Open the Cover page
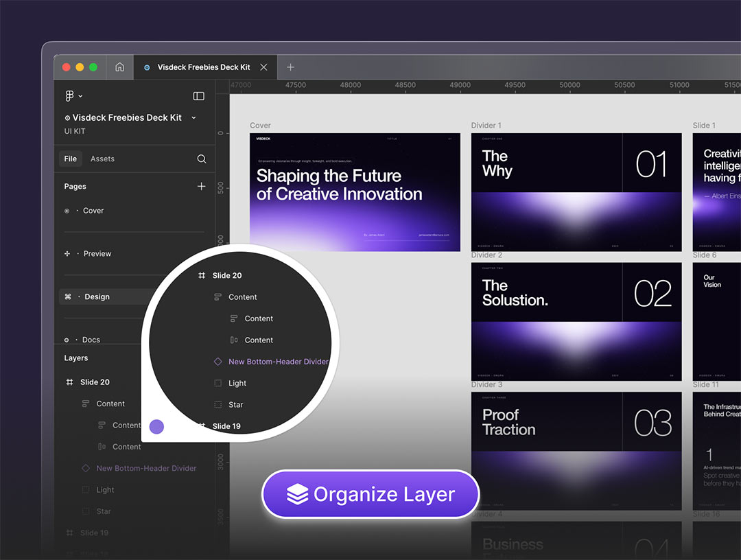 [93, 211]
